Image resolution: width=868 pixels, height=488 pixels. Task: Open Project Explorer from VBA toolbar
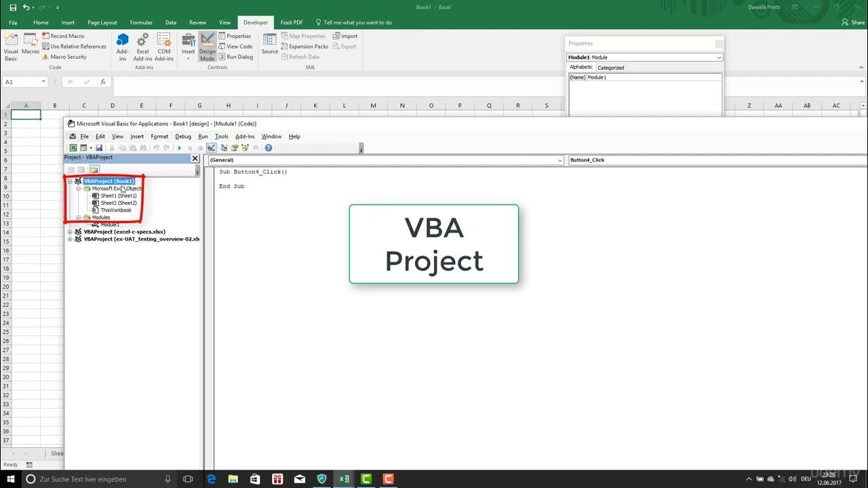point(224,148)
